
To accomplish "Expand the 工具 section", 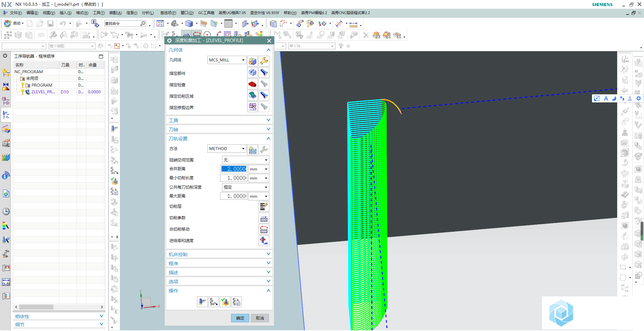I will (x=268, y=120).
